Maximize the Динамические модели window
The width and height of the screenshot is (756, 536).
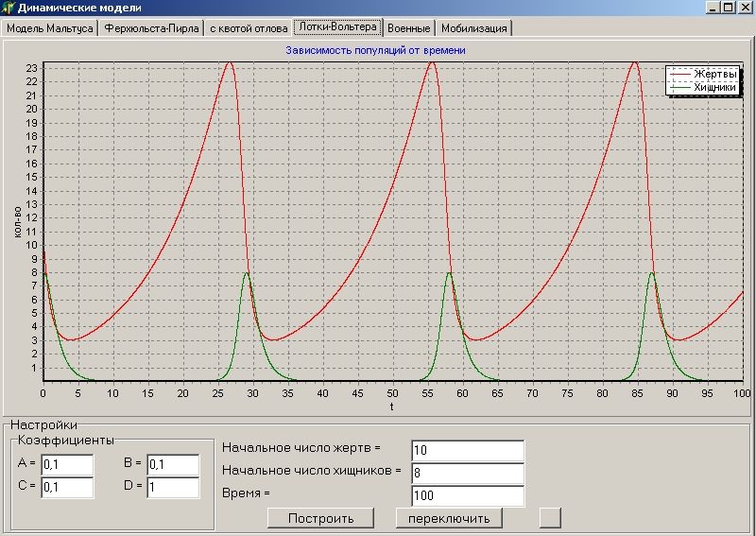pyautogui.click(x=728, y=8)
